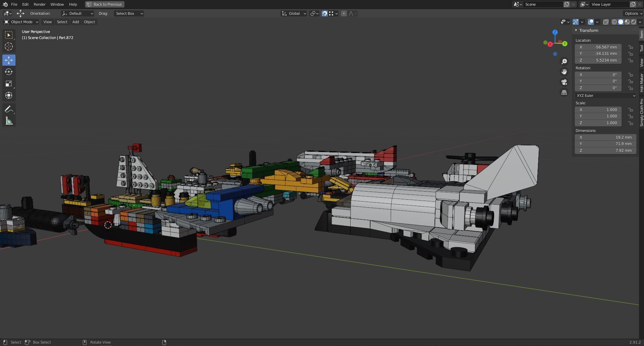Screen dimensions: 644x346
Task: Click the zoom magnifier viewport icon
Action: coord(564,62)
